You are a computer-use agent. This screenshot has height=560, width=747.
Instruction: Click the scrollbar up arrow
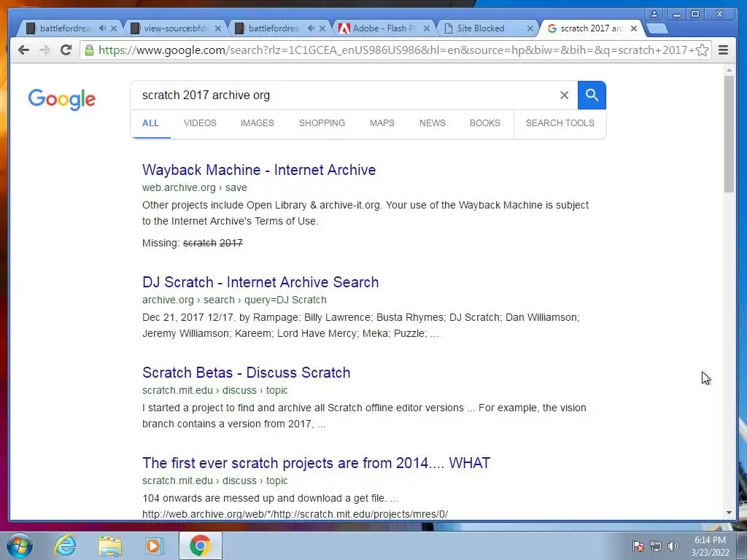click(x=729, y=70)
